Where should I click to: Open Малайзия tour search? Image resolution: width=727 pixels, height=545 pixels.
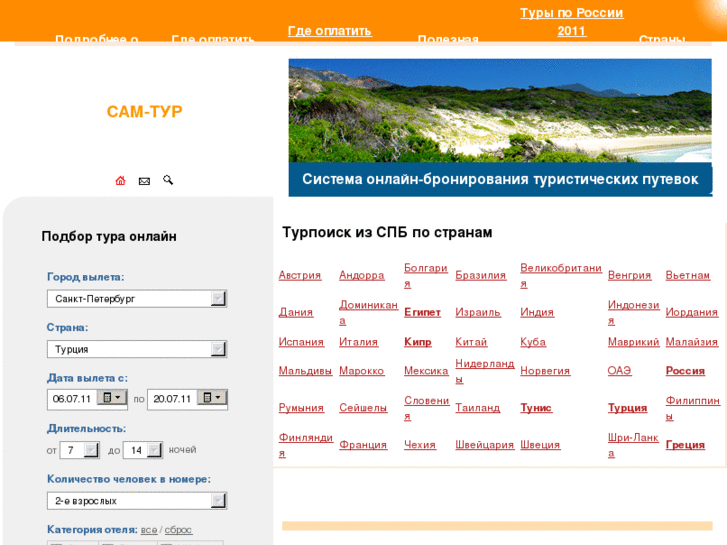click(x=692, y=342)
